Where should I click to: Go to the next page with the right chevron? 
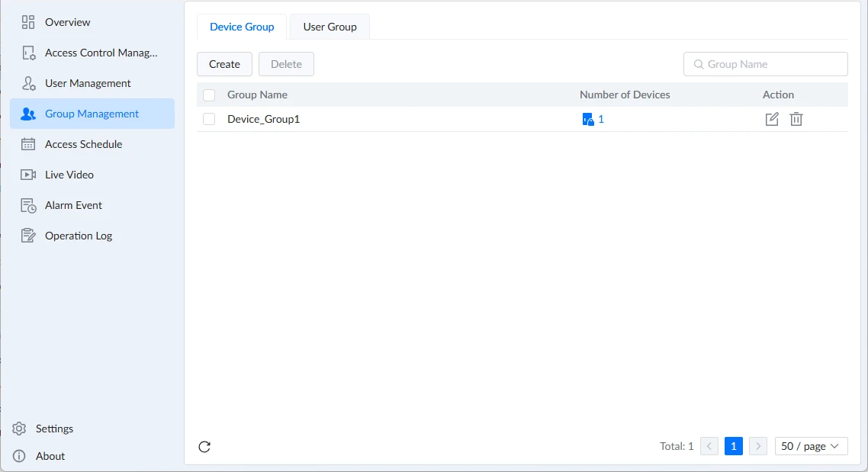pos(758,446)
